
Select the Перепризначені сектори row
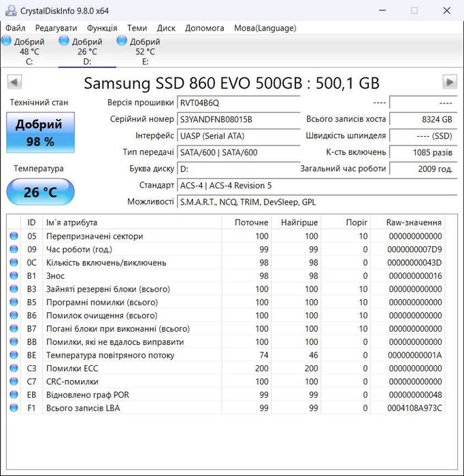coord(226,236)
